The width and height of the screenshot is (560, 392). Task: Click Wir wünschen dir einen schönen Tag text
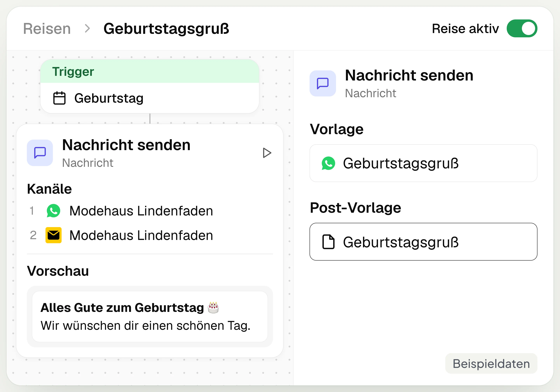pos(145,325)
